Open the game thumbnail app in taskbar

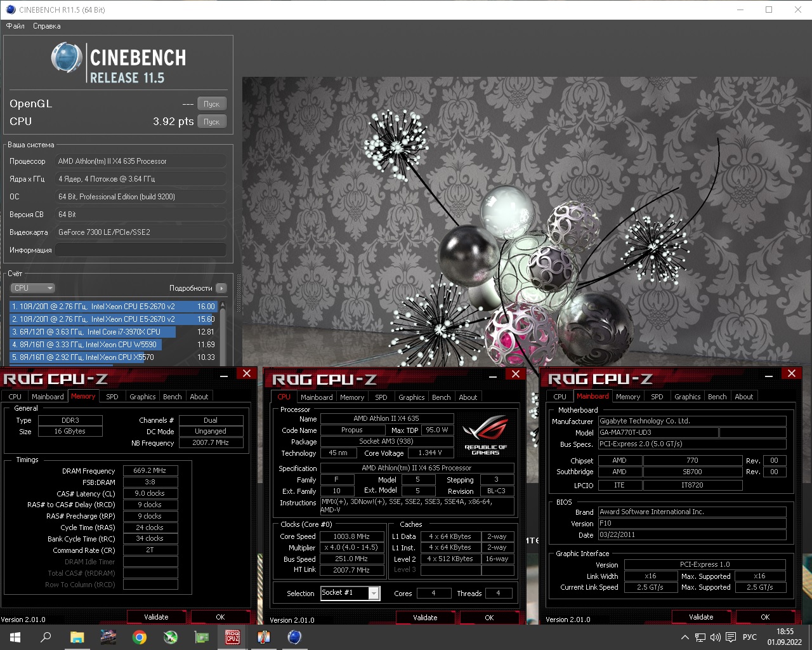(108, 637)
